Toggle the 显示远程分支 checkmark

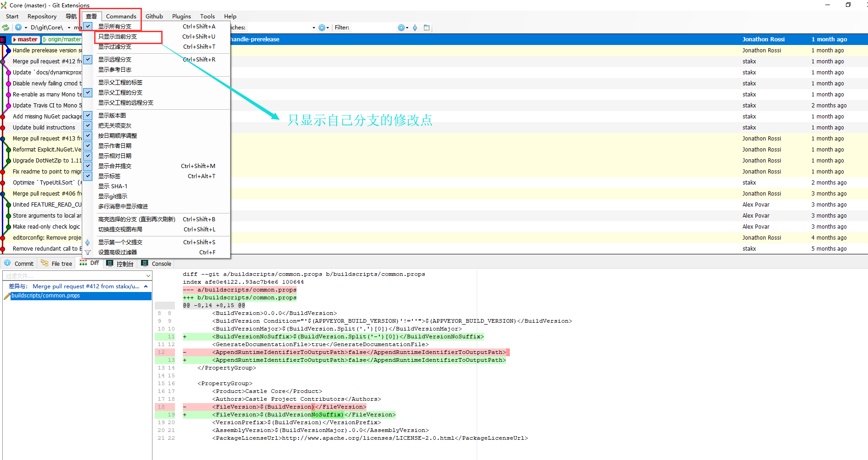(88, 60)
